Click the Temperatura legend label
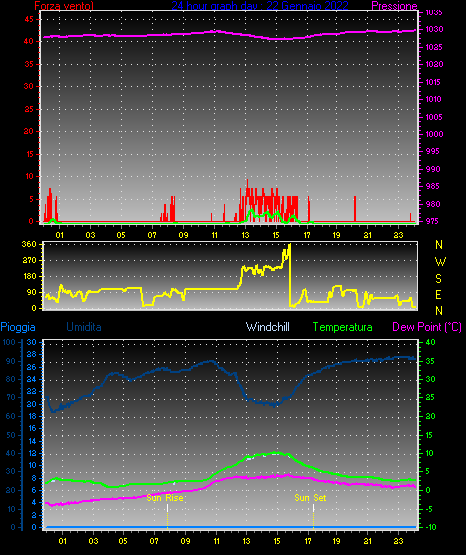Image resolution: width=466 pixels, height=555 pixels. [343, 327]
